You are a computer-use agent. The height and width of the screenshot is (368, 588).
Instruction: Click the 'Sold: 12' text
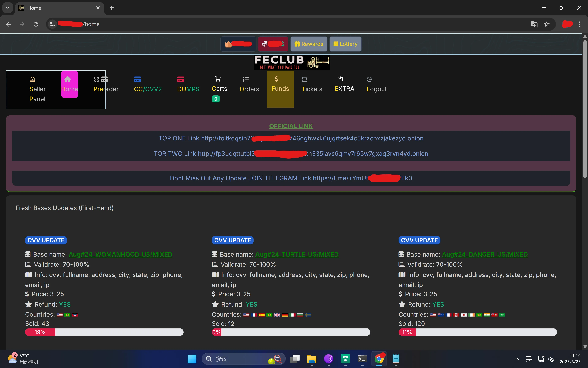point(223,324)
